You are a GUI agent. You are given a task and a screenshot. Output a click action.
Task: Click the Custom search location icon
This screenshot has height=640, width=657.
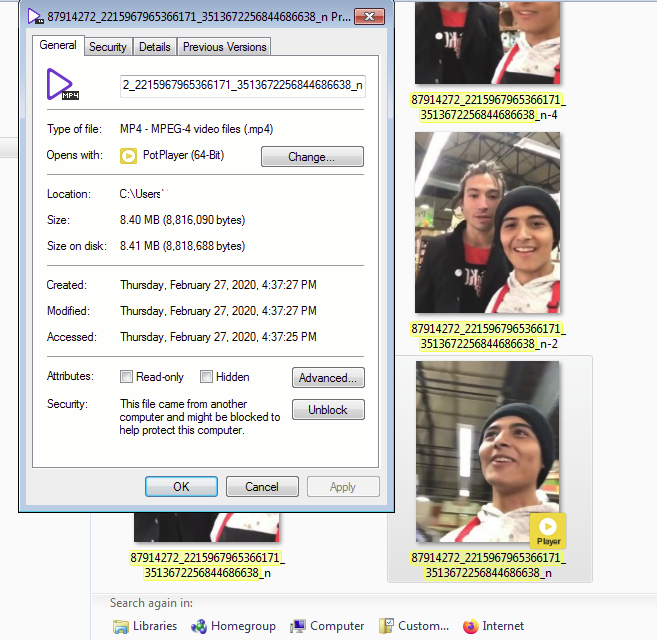386,626
